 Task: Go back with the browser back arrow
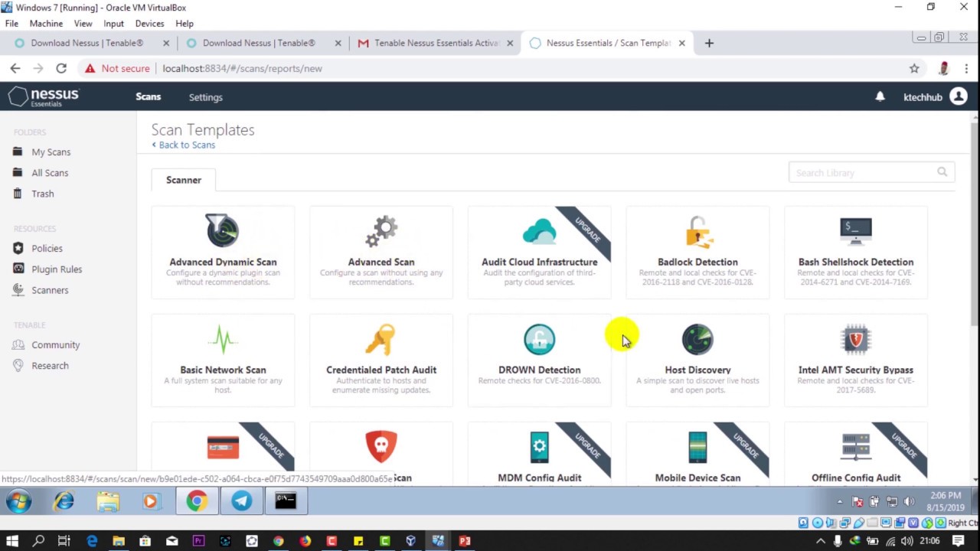click(15, 68)
